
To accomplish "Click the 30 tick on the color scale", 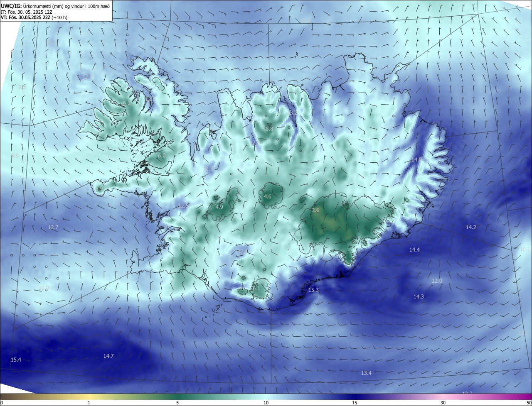I will pos(443,403).
